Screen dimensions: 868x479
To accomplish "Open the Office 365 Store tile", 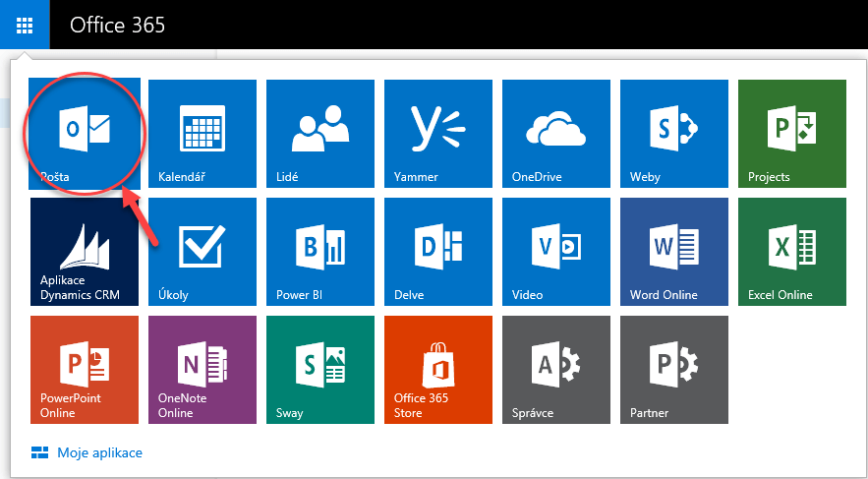I will pos(438,370).
